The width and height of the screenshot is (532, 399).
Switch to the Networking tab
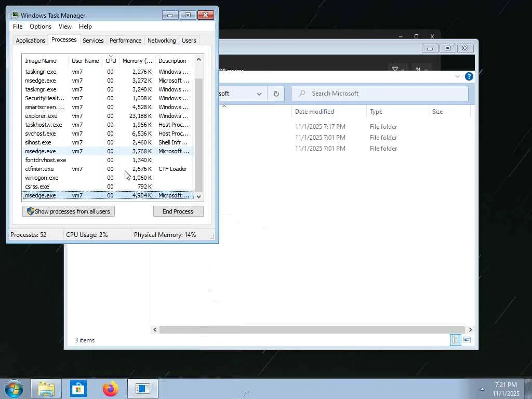(162, 41)
